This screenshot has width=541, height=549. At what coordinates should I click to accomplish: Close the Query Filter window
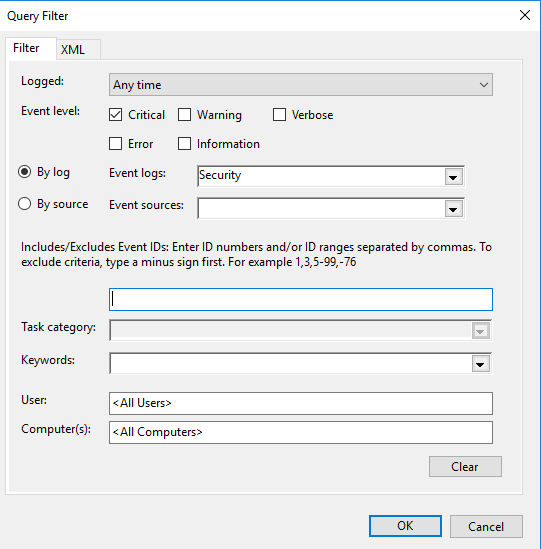[x=525, y=15]
